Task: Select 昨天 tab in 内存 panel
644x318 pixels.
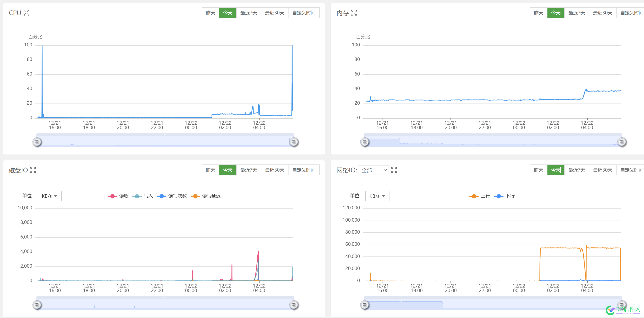Action: [x=538, y=13]
